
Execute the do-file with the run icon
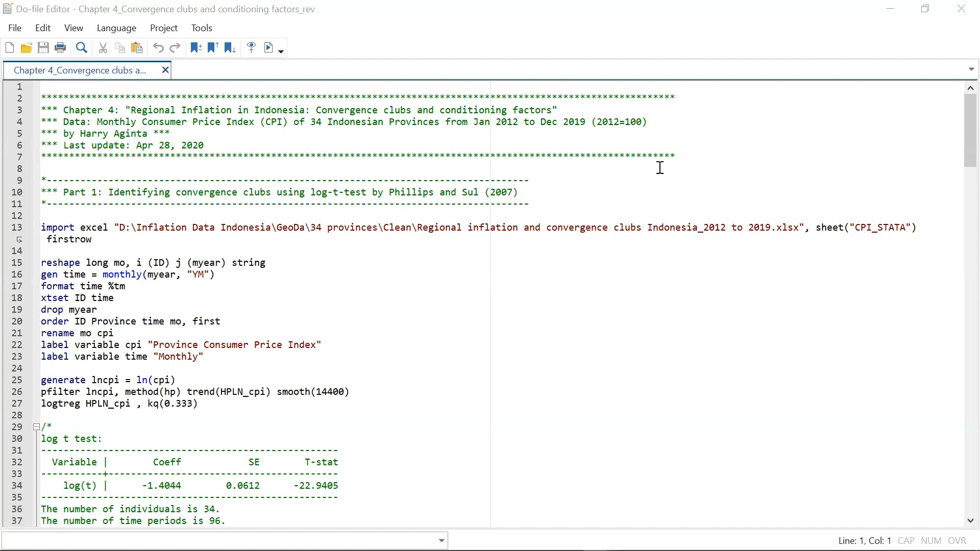pyautogui.click(x=268, y=48)
